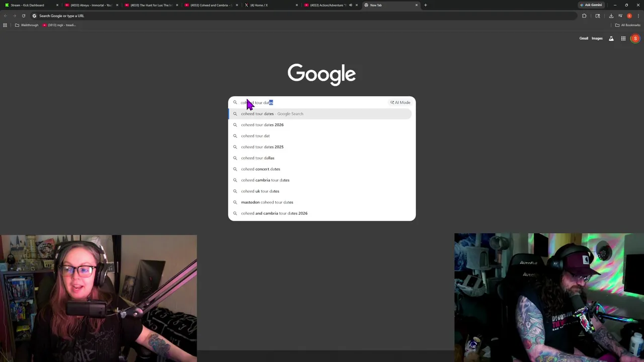The width and height of the screenshot is (644, 362).
Task: Click the AI Mode button
Action: coord(400,103)
